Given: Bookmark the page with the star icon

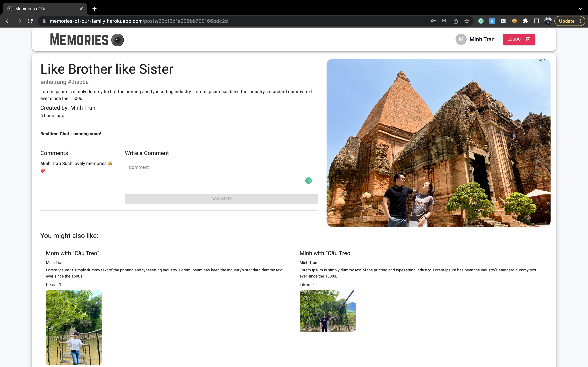Looking at the screenshot, I should point(467,21).
